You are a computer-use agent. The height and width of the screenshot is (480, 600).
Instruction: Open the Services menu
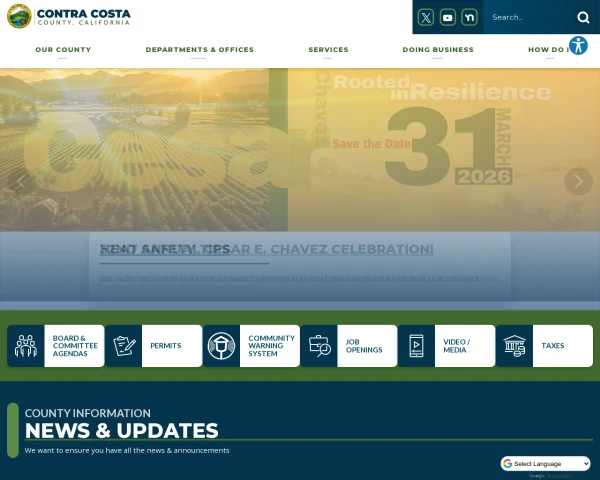click(x=328, y=50)
